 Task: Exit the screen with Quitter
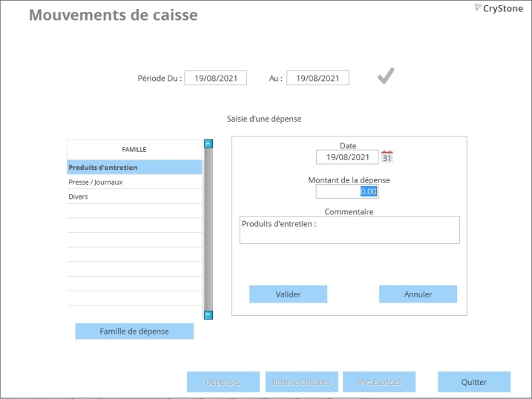point(473,382)
